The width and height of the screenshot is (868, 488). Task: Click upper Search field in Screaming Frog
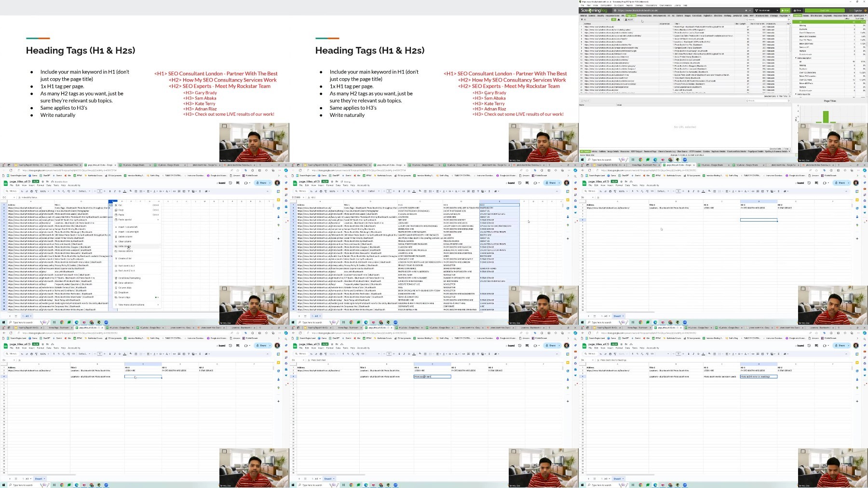coord(767,20)
